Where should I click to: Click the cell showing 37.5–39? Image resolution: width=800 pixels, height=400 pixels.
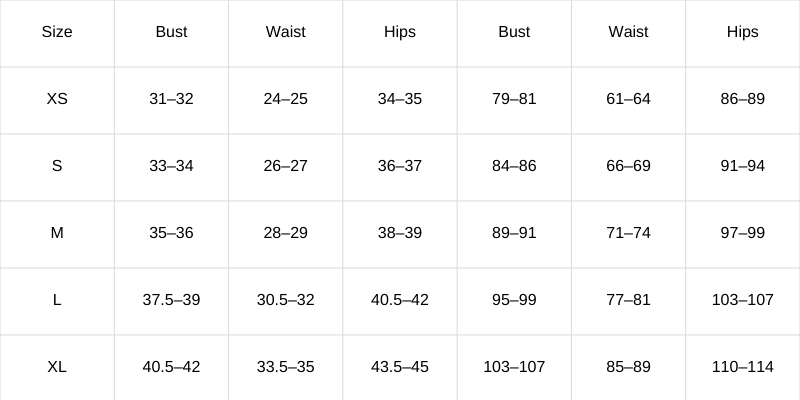click(x=171, y=299)
